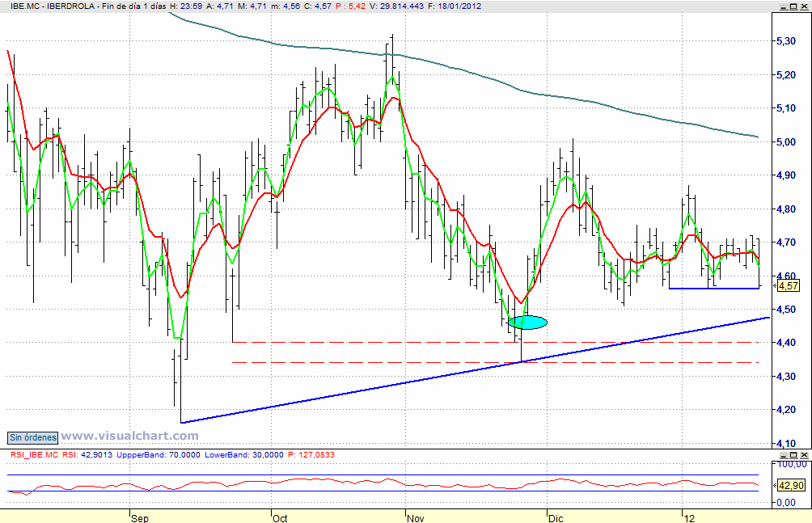Click the 'IBE.MC - IBERDROLA' chart title
This screenshot has height=523, width=812.
(53, 6)
